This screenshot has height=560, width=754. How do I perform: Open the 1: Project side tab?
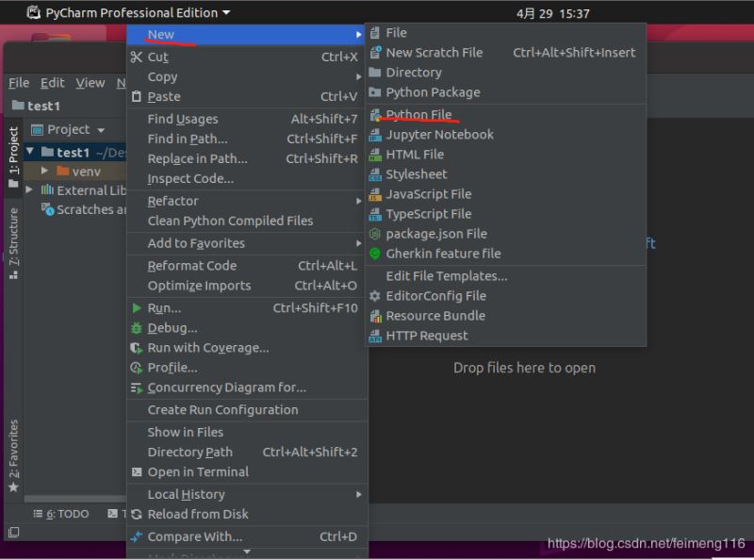(13, 157)
